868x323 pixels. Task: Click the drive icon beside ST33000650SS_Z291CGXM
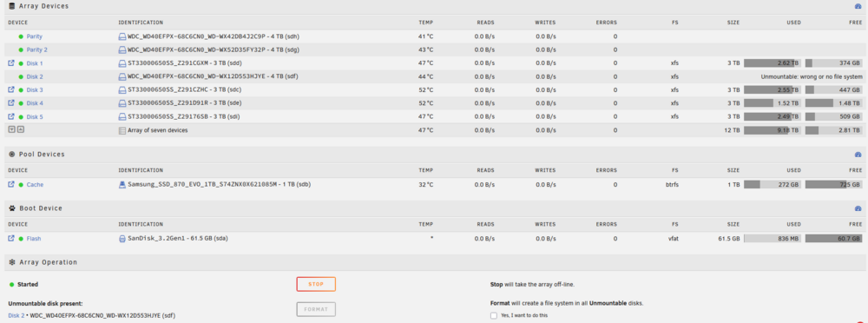(x=123, y=63)
